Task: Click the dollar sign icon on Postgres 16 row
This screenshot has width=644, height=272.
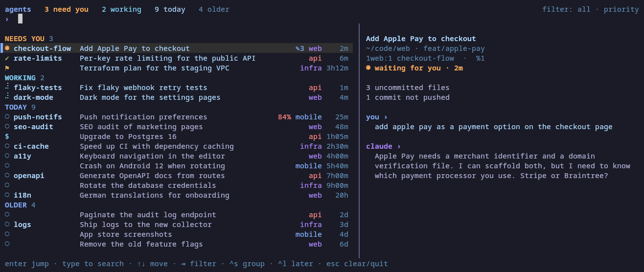Action: tap(7, 136)
